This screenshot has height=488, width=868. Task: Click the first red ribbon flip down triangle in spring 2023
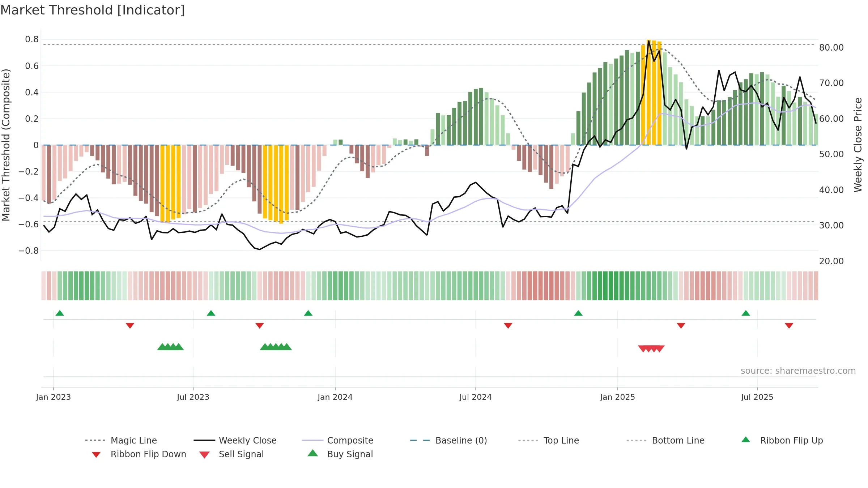click(x=130, y=326)
